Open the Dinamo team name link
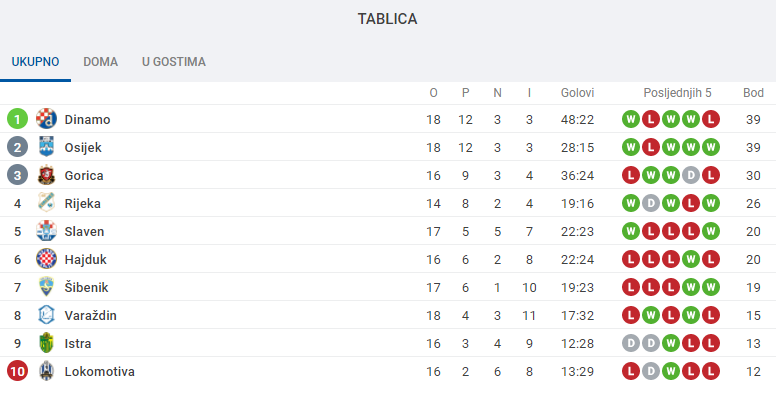 tap(87, 119)
